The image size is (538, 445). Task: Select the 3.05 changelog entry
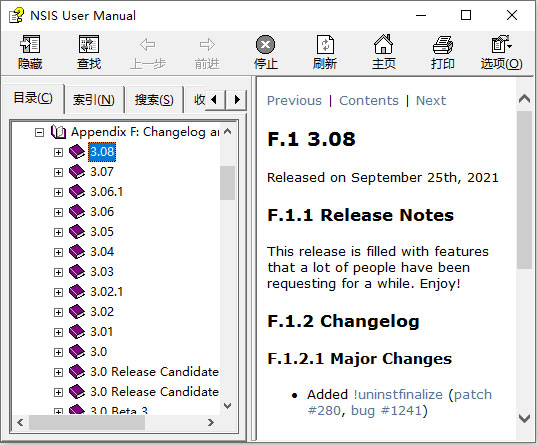(x=102, y=232)
